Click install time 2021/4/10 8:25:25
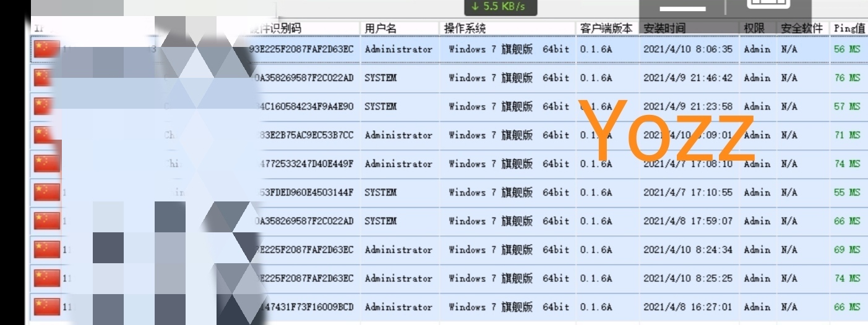 [x=688, y=278]
